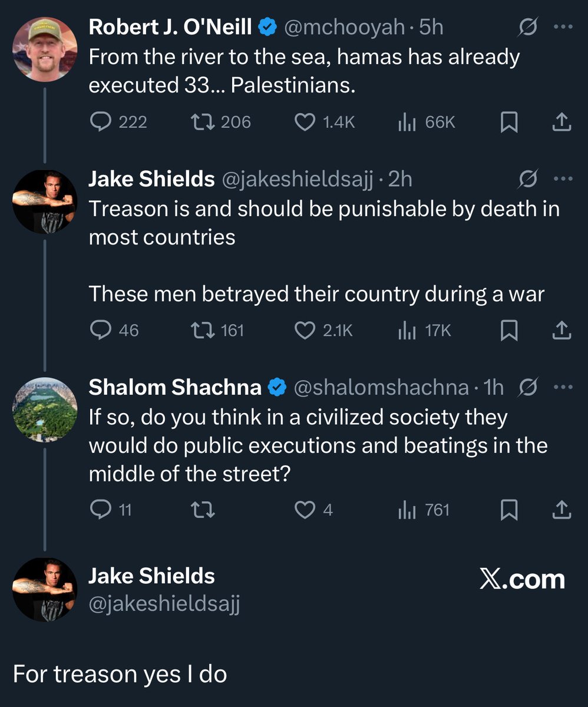Open more options on Jake Shields' post
This screenshot has height=707, width=588.
(x=564, y=179)
